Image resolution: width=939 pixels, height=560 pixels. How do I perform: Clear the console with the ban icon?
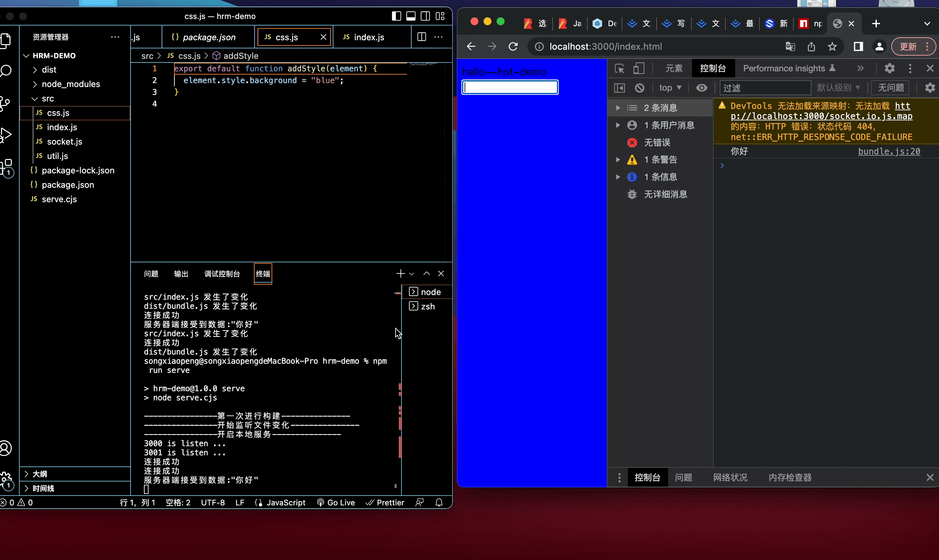pyautogui.click(x=639, y=88)
